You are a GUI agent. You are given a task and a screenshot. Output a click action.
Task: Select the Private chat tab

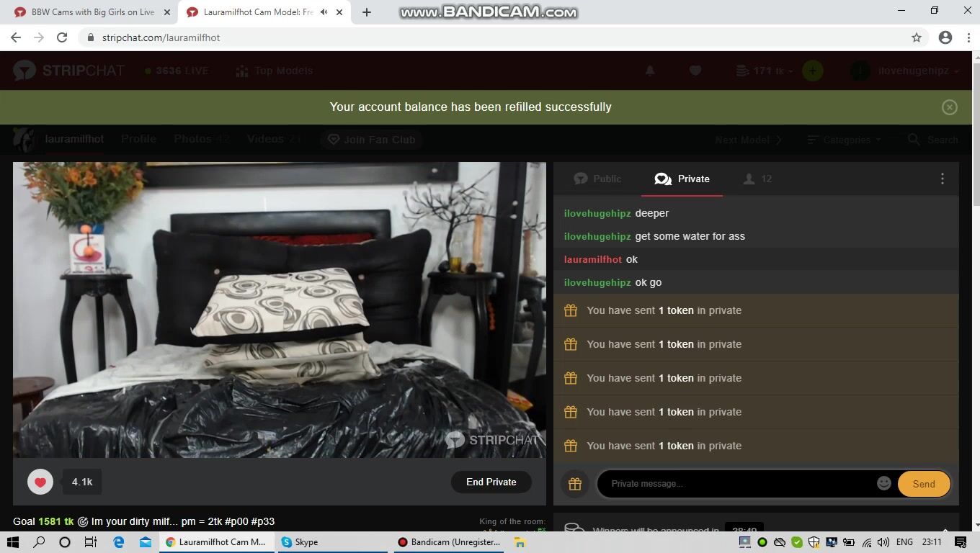click(x=682, y=179)
